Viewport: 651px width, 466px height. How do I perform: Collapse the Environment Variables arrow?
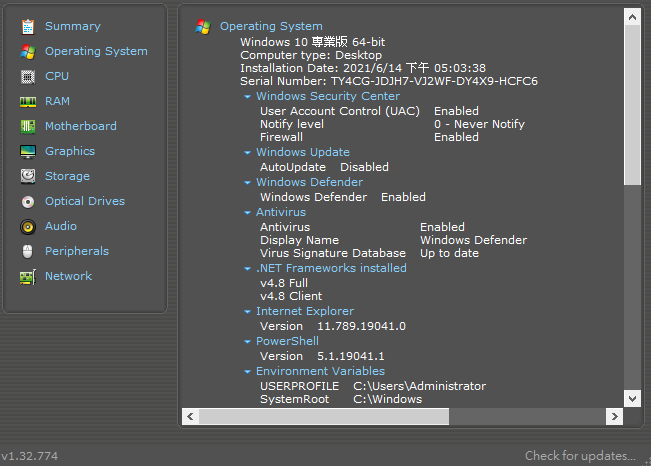(x=247, y=372)
